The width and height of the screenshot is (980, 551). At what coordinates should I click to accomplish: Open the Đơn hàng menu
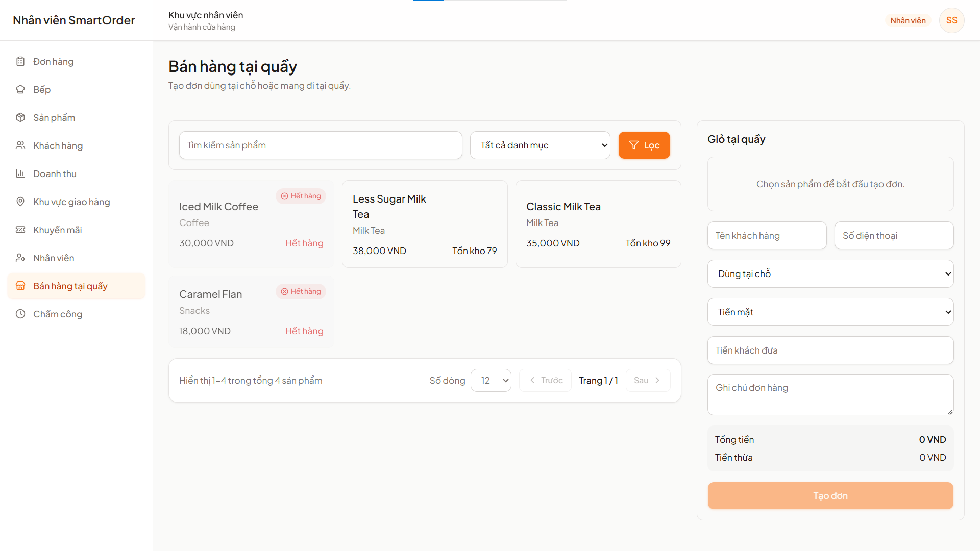coord(77,61)
